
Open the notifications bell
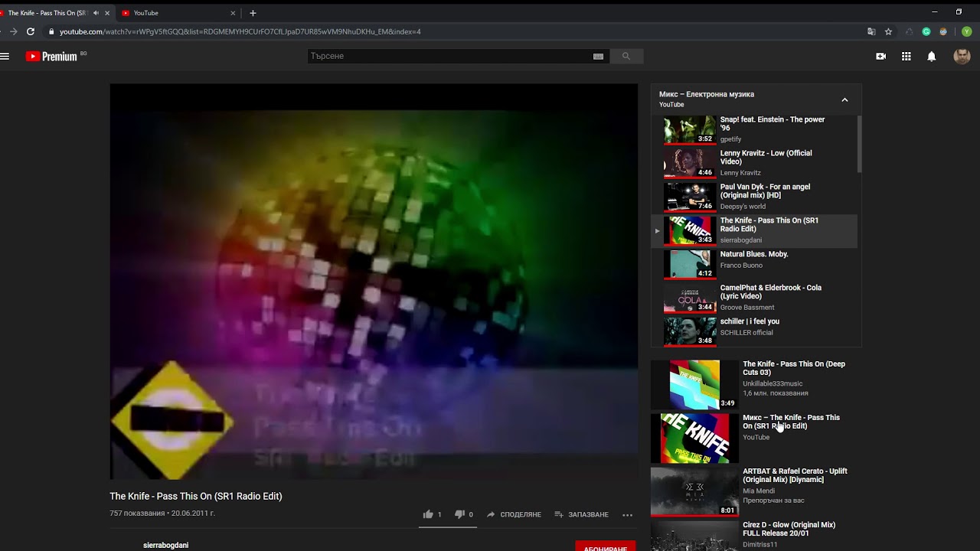[x=931, y=56]
